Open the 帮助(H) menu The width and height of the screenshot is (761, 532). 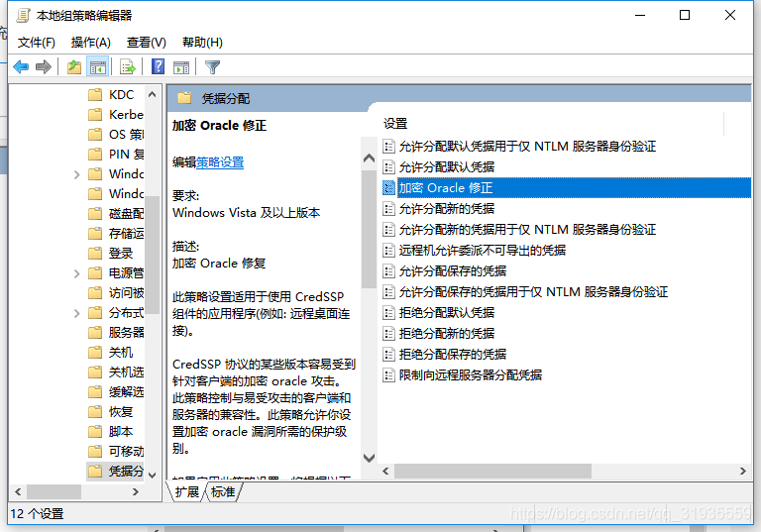(x=202, y=43)
